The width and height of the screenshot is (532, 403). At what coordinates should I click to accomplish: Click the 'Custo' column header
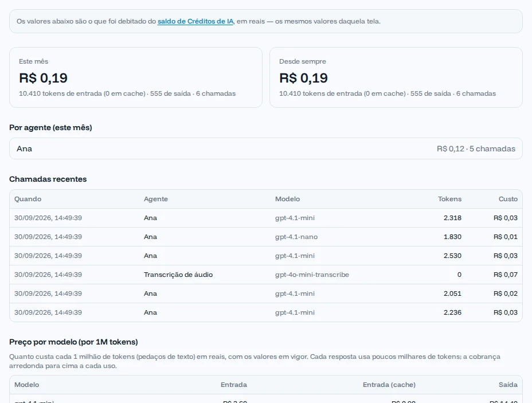[508, 199]
